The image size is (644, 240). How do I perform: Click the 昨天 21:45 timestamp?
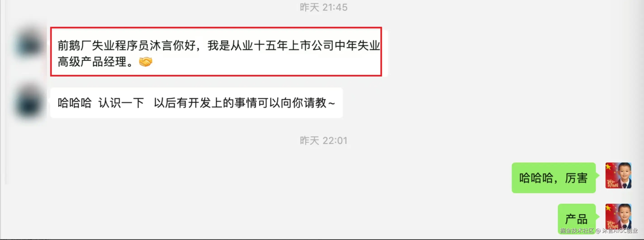pyautogui.click(x=324, y=7)
